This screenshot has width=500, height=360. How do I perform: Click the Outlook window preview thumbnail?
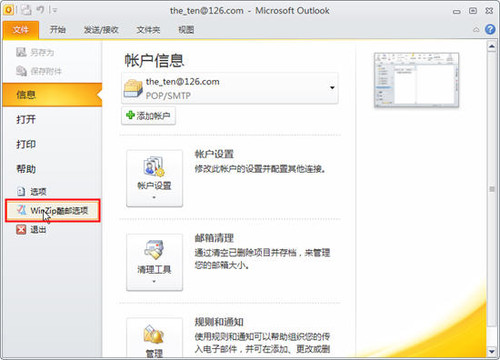pyautogui.click(x=416, y=80)
